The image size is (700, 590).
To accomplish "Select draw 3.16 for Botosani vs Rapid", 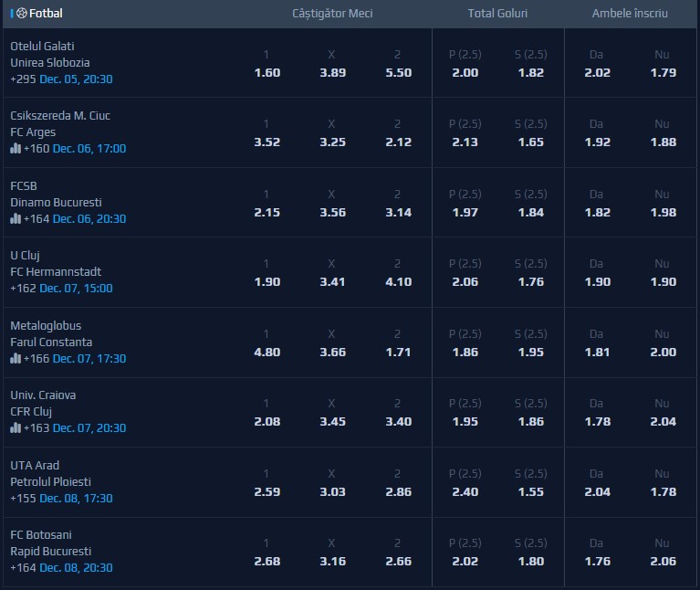I will 332,561.
